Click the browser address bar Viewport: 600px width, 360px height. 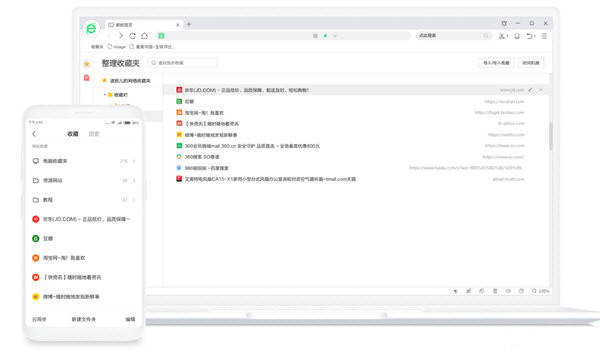(x=283, y=36)
